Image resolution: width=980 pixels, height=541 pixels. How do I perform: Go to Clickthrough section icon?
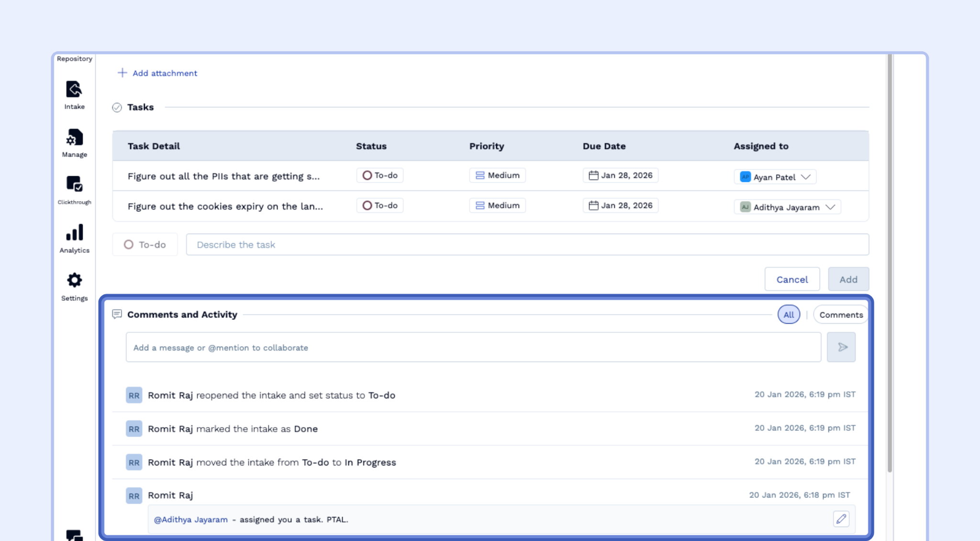pos(74,184)
